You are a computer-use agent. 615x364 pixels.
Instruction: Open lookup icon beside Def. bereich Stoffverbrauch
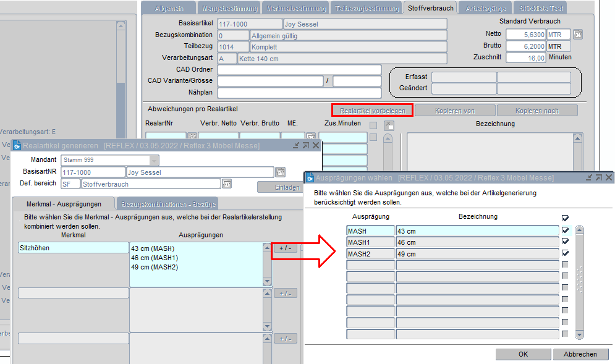point(227,184)
